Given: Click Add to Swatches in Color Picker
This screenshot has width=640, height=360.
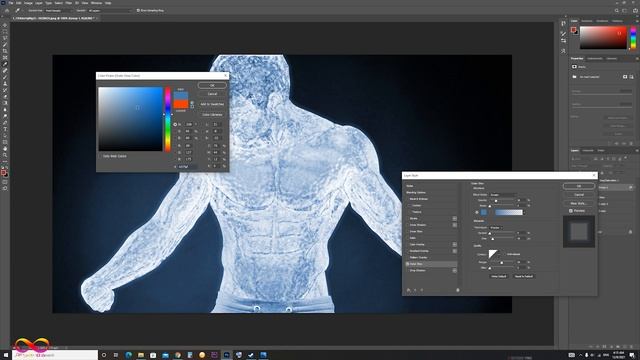Looking at the screenshot, I should (212, 104).
